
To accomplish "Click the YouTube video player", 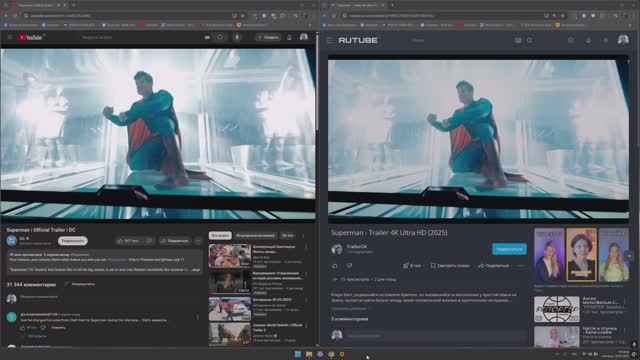I will coord(158,135).
